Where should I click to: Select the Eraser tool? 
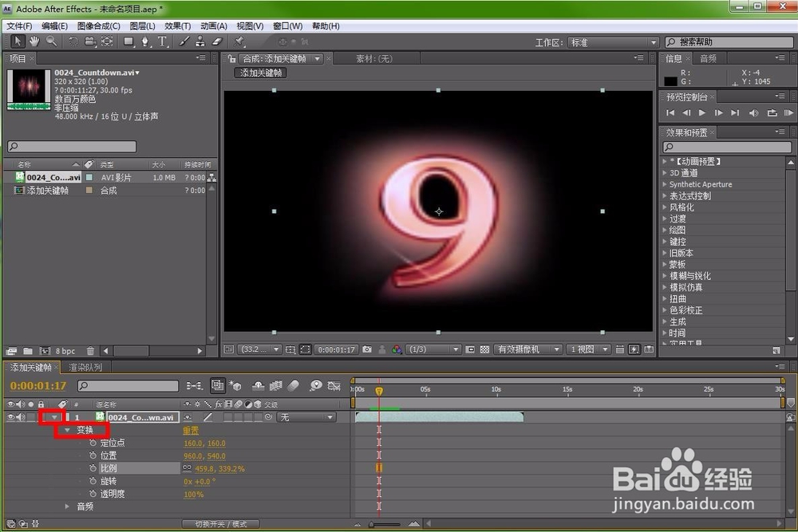(x=217, y=41)
